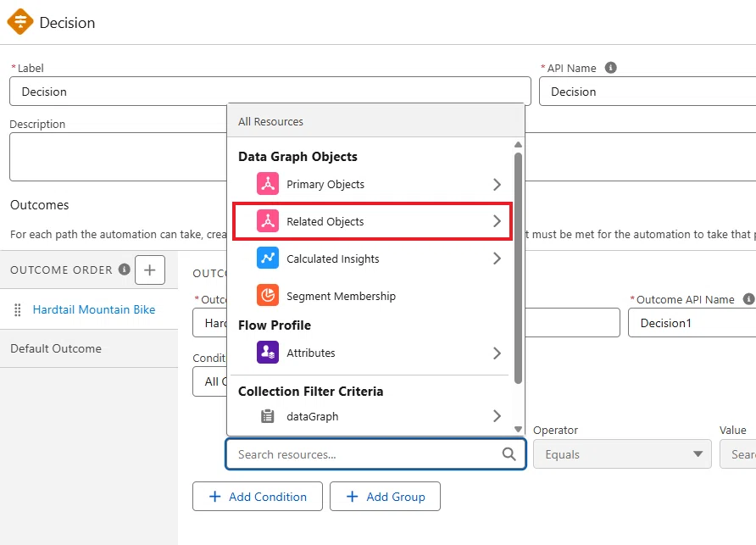
Task: Click the Segment Membership orange icon
Action: click(268, 295)
